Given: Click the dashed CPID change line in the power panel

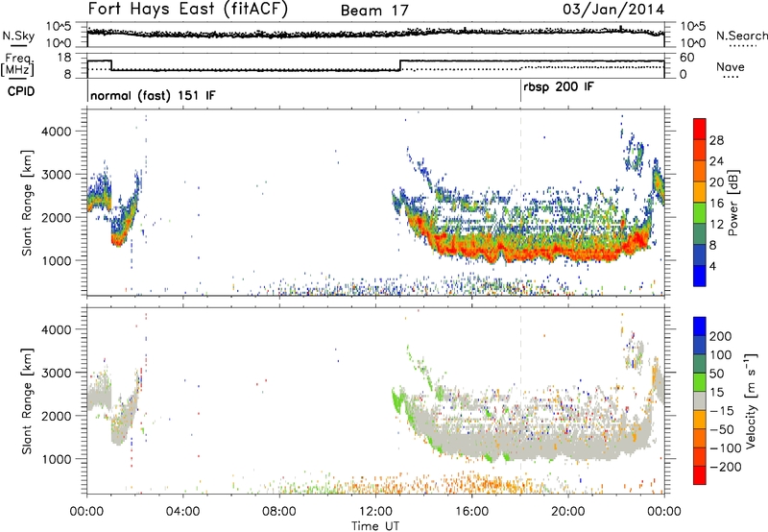Looking at the screenshot, I should pyautogui.click(x=520, y=203).
